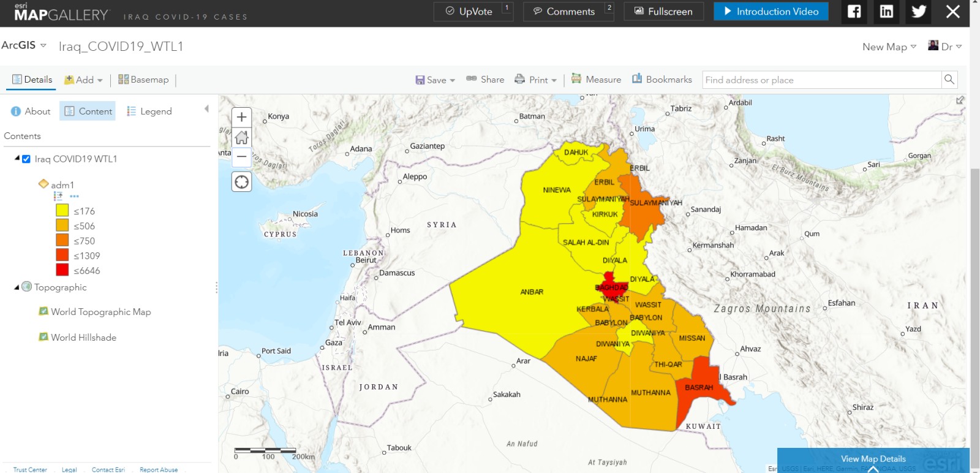
Task: Open the Add dropdown
Action: (83, 80)
